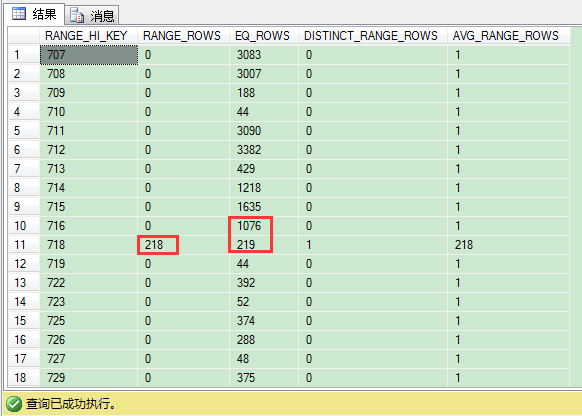Select EQ_ROWS value 392

264,283
